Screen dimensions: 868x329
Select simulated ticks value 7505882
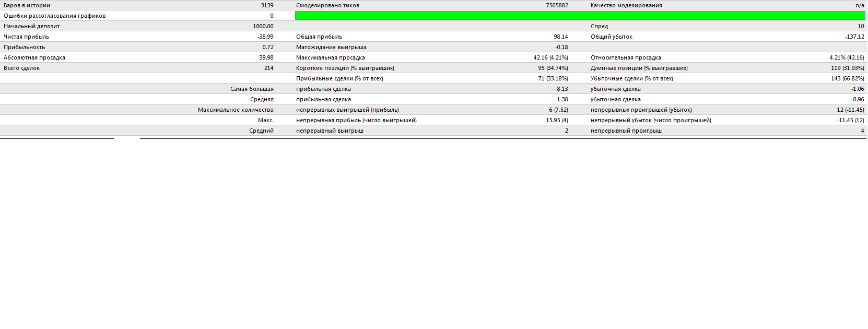557,5
